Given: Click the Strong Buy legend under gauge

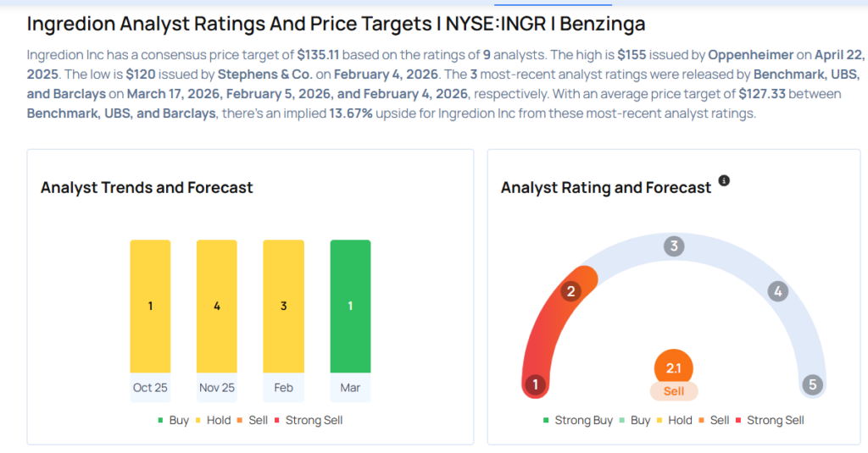Looking at the screenshot, I should [x=578, y=420].
